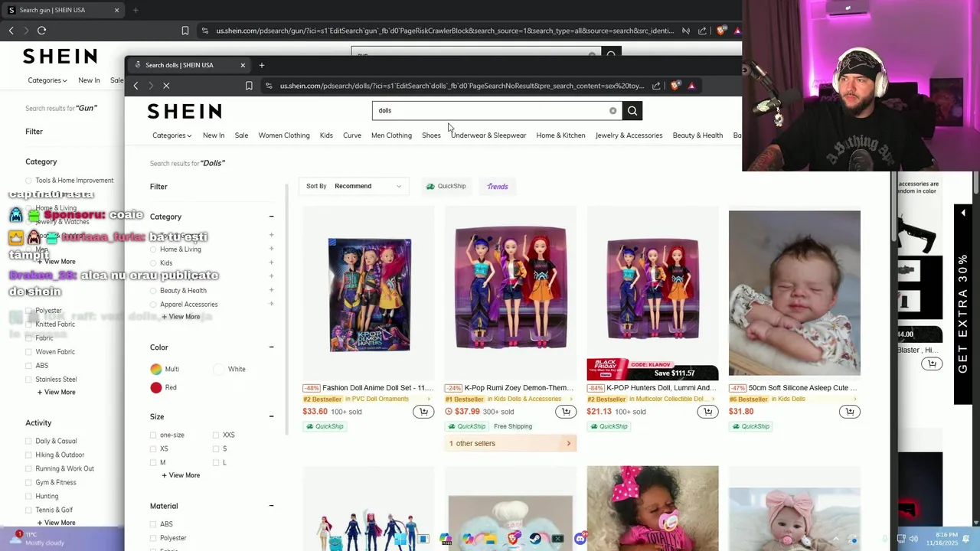Open new tab in background gun window
Screen dimensions: 980x551
pyautogui.click(x=136, y=10)
